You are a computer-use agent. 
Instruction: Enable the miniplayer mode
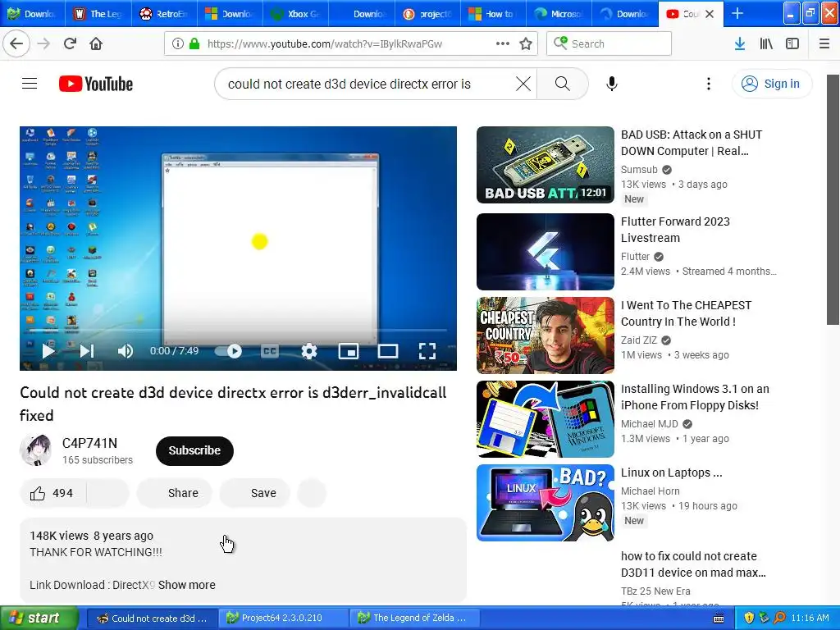(x=349, y=351)
